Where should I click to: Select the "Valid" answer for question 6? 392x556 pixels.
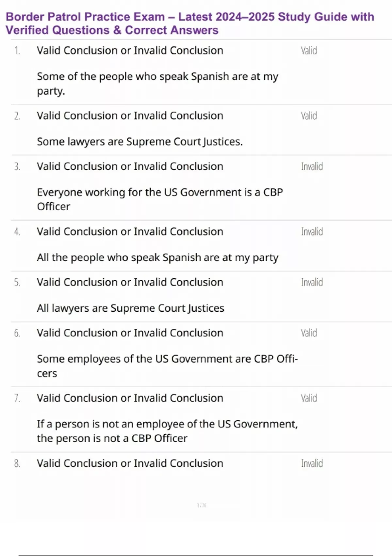[309, 333]
